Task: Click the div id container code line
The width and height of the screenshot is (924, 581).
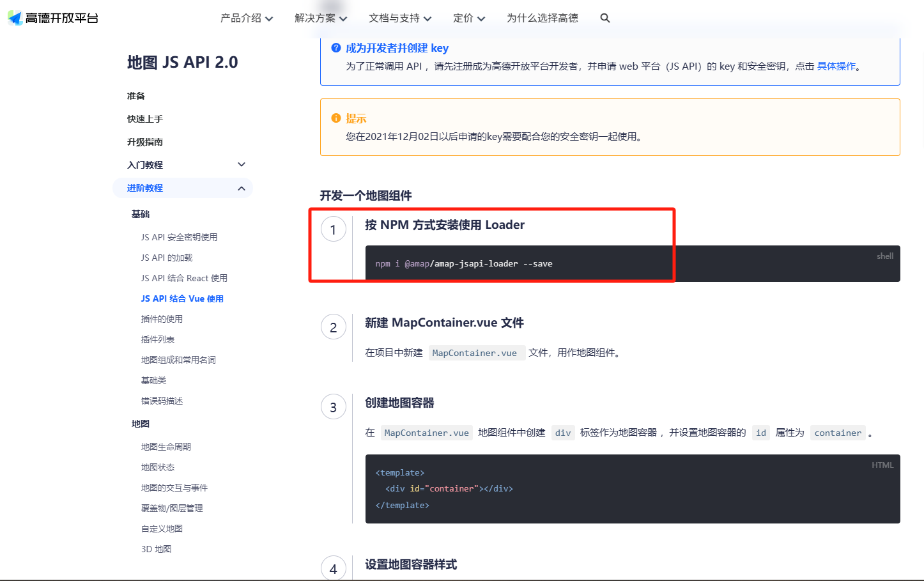Action: 449,488
